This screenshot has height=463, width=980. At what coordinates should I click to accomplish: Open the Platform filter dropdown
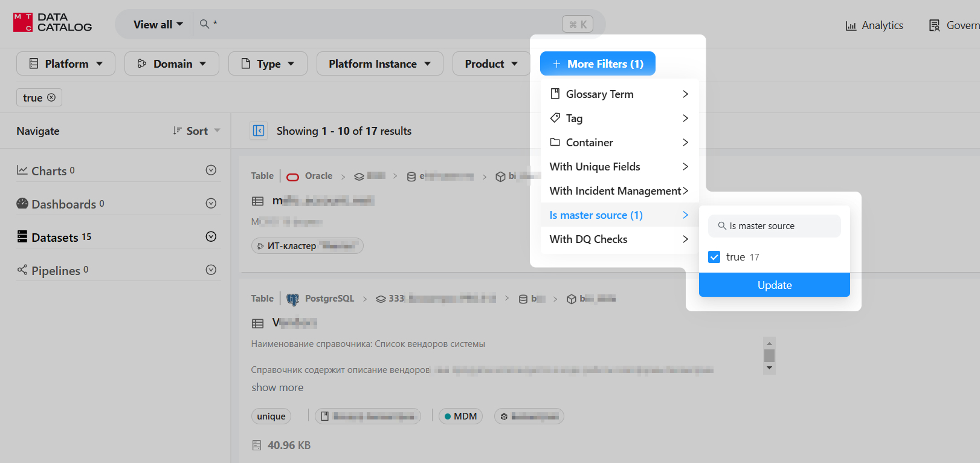point(66,63)
